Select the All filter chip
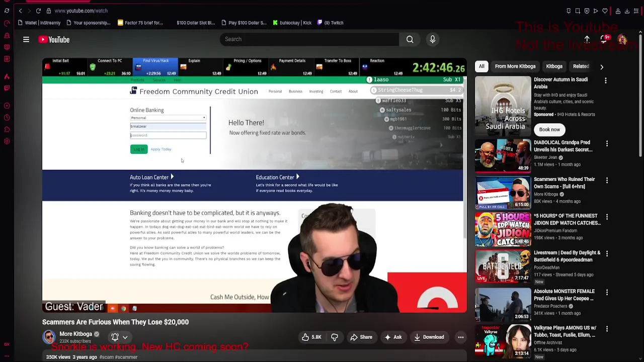The height and width of the screenshot is (362, 644). (481, 66)
